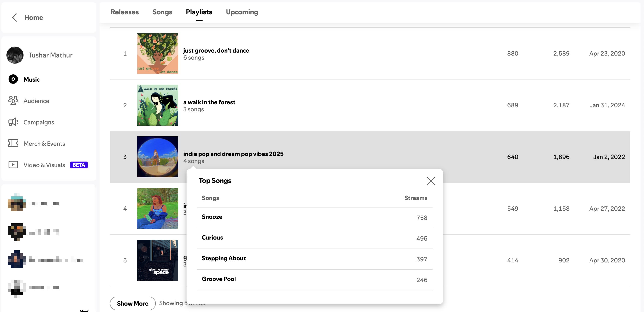644x312 pixels.
Task: Open the Upcoming tab
Action: (242, 12)
